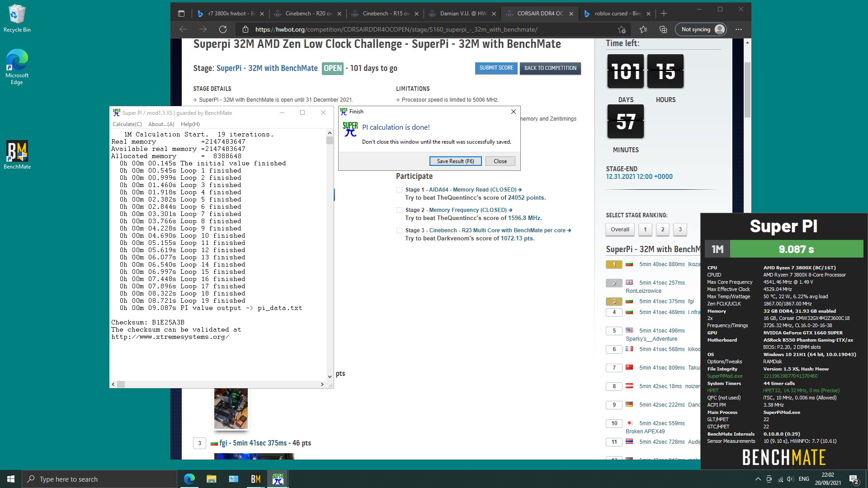
Task: Open BenchMate taskbar icon
Action: click(x=255, y=479)
